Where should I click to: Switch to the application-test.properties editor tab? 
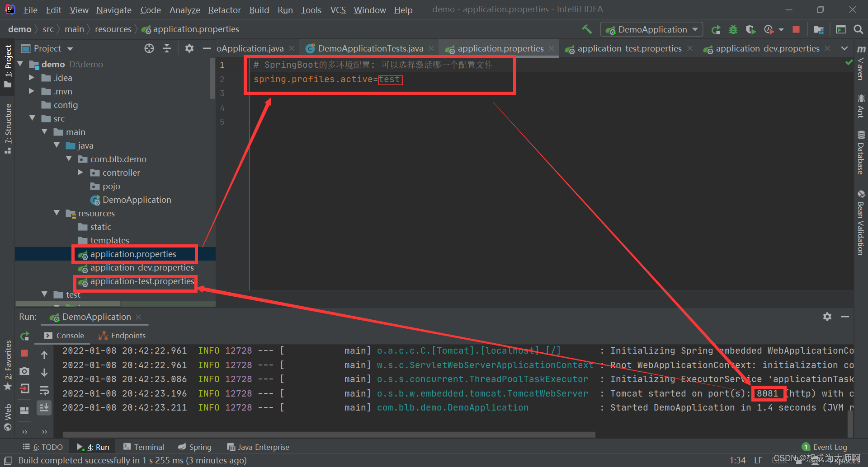click(x=629, y=48)
